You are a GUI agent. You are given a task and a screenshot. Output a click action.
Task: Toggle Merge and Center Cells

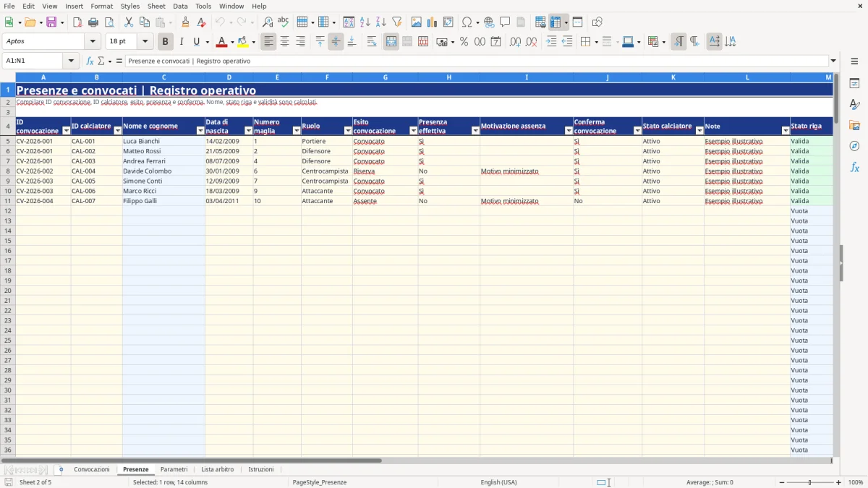click(391, 42)
